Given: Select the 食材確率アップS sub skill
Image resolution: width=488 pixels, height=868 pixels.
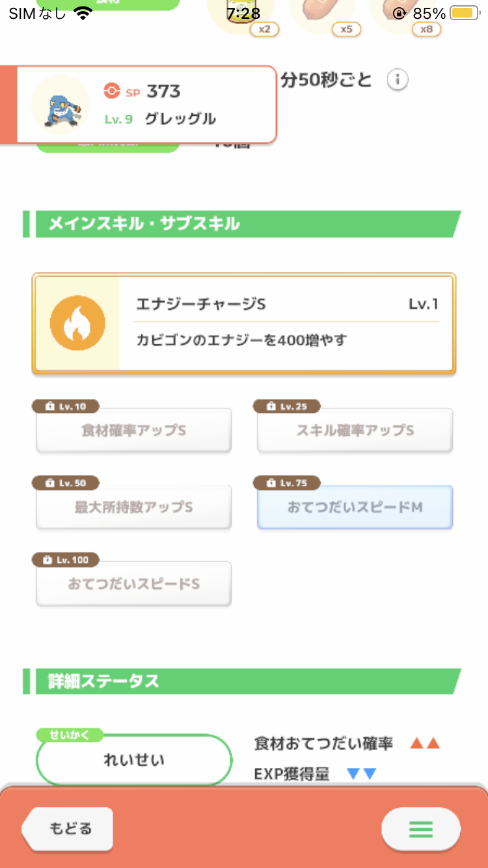Looking at the screenshot, I should pos(133,430).
